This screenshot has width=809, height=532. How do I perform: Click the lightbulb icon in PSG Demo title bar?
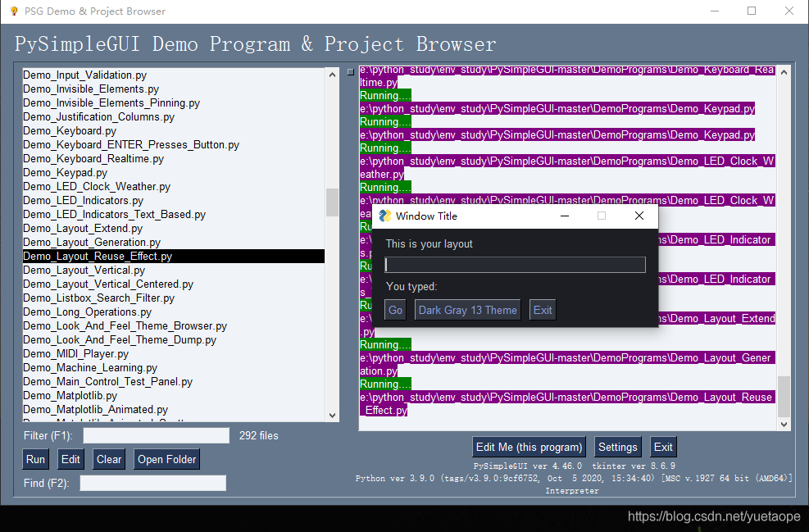tap(14, 11)
